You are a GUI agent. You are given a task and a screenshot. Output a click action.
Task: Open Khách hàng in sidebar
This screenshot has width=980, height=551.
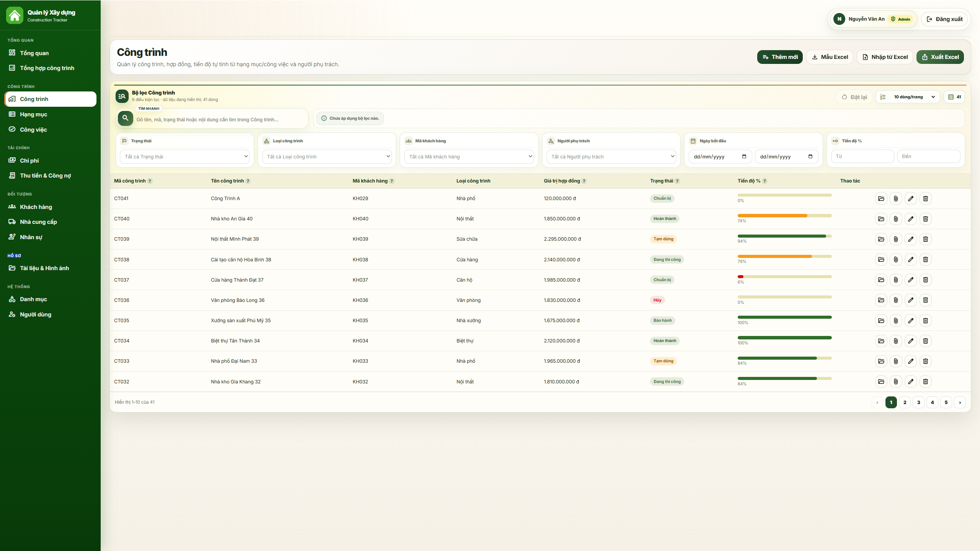[50, 207]
